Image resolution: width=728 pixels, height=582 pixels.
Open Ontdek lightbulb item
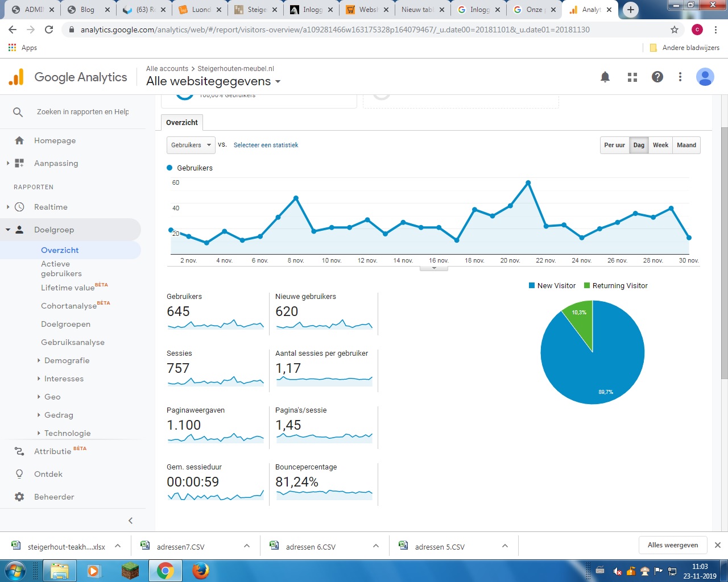[x=19, y=474]
